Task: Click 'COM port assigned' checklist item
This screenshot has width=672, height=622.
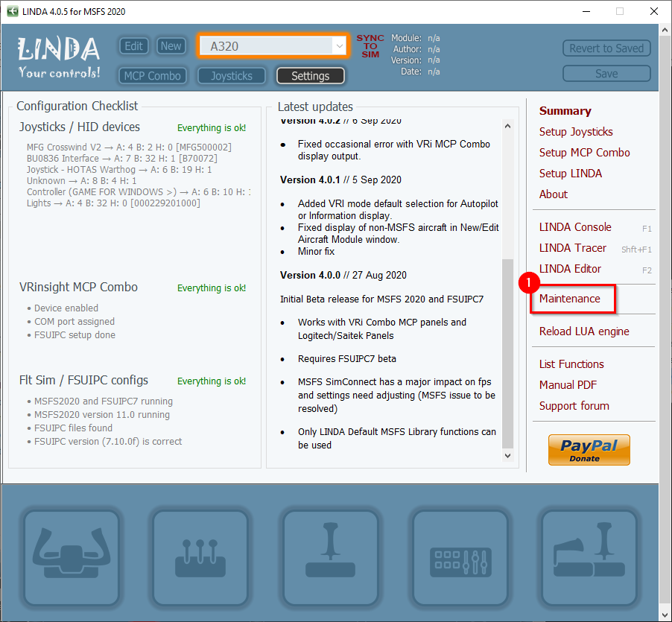Action: point(71,322)
